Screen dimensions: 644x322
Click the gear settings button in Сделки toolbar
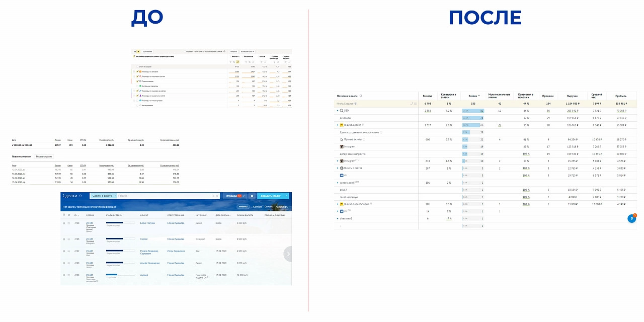(252, 196)
